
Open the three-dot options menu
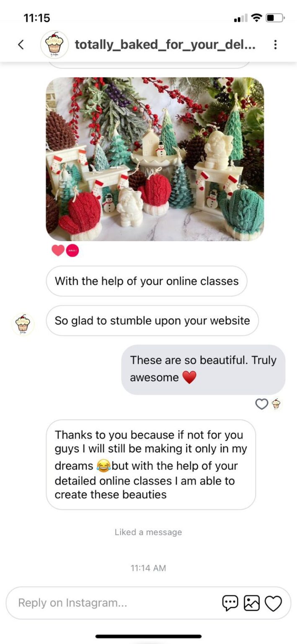(x=275, y=44)
